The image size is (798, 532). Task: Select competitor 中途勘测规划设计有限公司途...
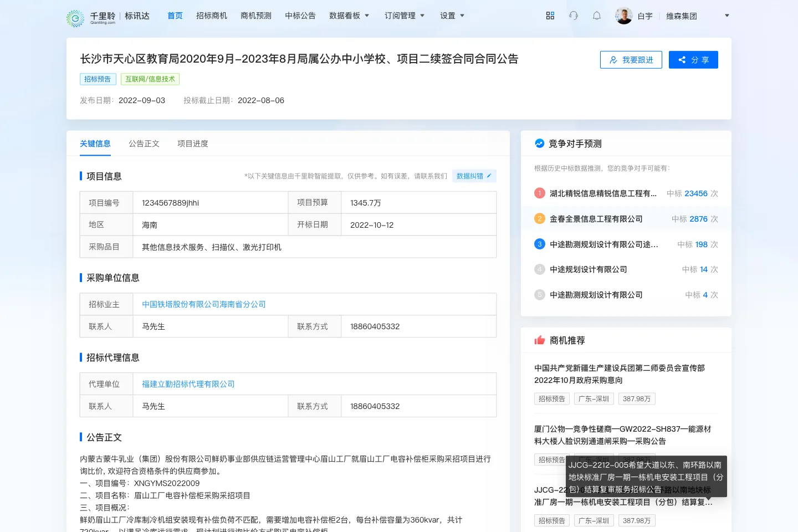[604, 244]
